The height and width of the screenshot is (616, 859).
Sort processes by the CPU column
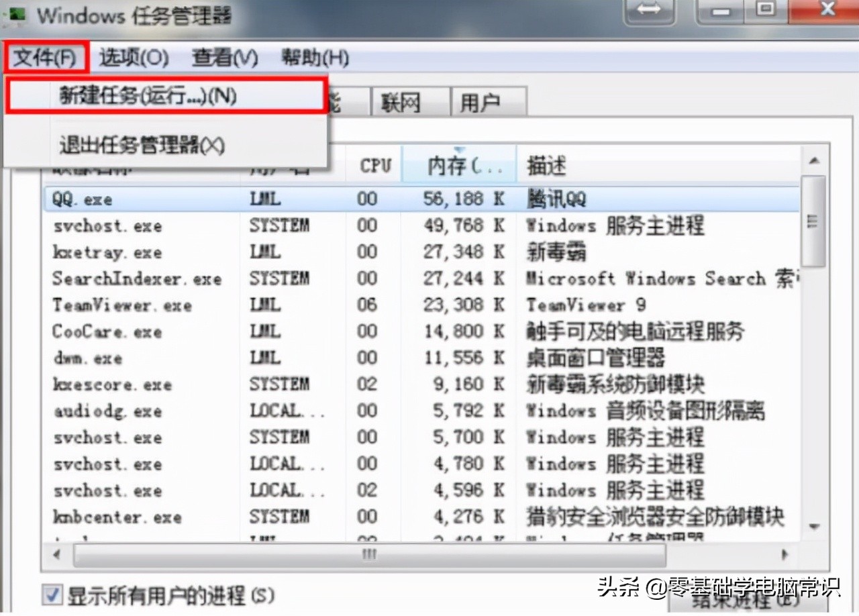(x=374, y=164)
